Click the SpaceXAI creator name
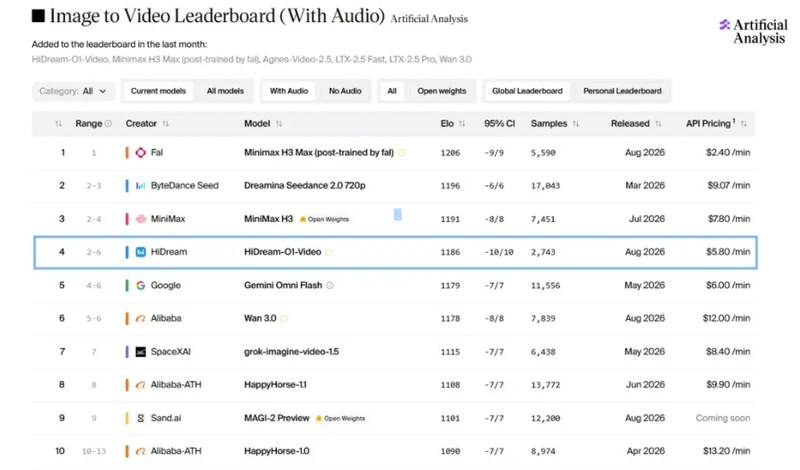Viewport: 800px width, 470px height. click(170, 352)
